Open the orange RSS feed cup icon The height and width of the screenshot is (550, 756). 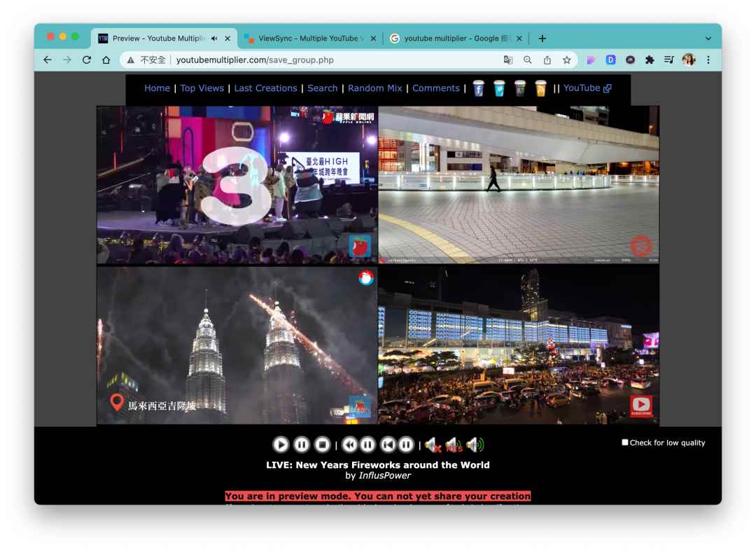pyautogui.click(x=540, y=88)
